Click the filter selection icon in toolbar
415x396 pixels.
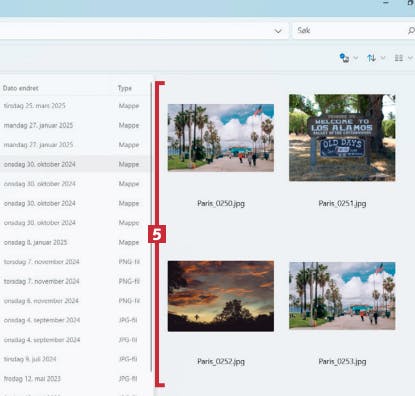344,58
